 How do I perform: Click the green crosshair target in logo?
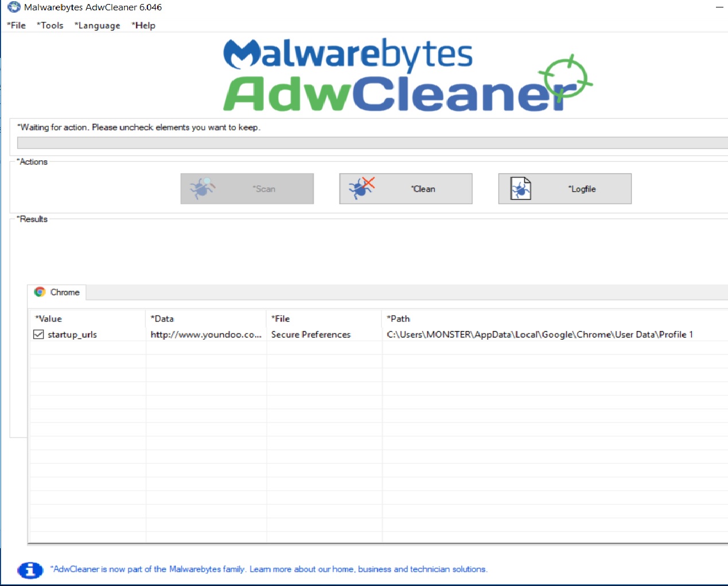(x=565, y=77)
